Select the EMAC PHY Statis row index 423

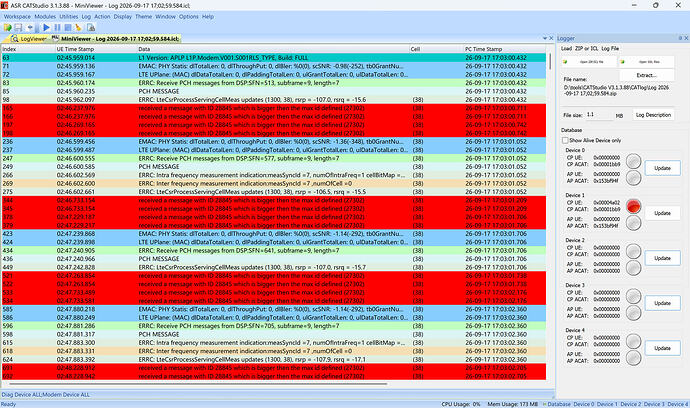(274, 234)
